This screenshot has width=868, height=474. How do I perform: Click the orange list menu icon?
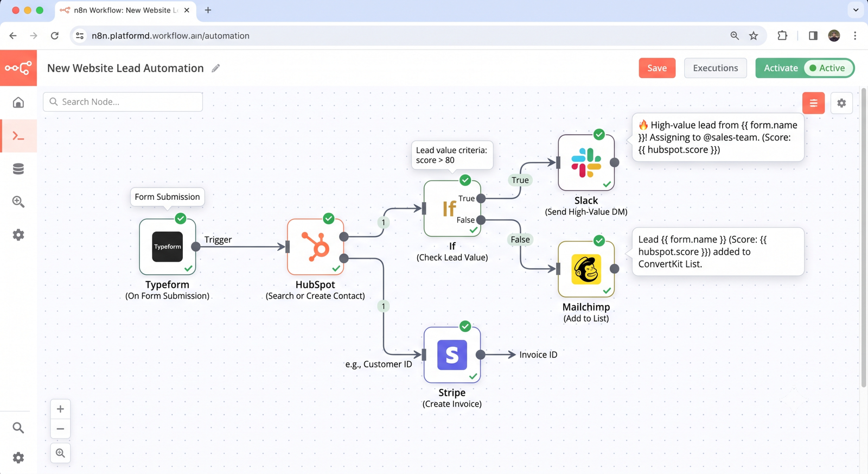pos(813,103)
